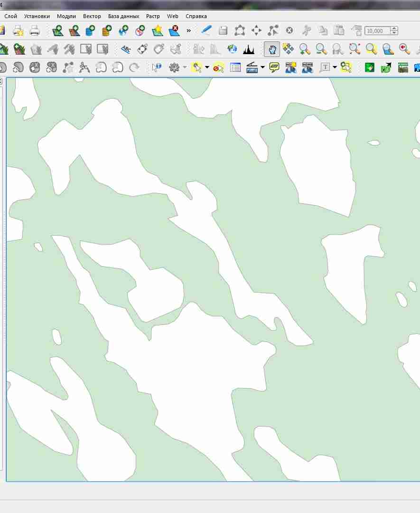Click the Split Features scissors icon

pos(84,68)
